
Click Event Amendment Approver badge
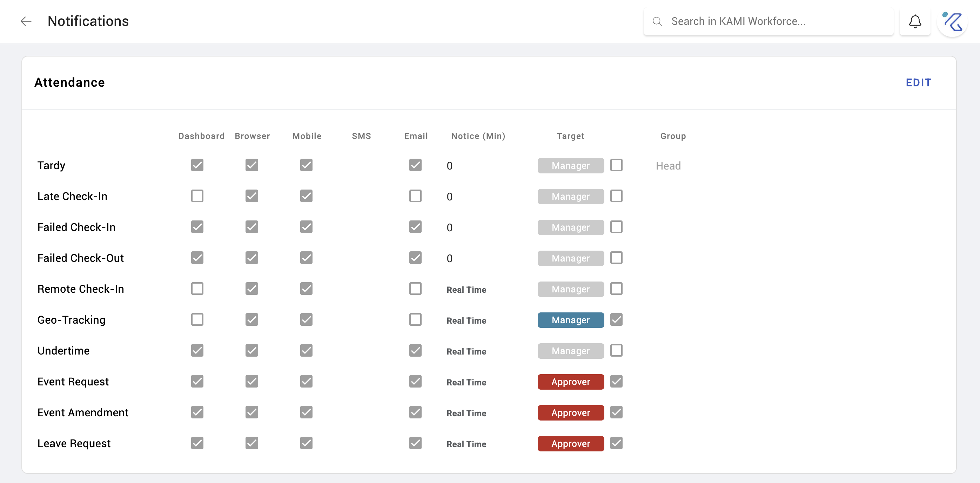pos(571,412)
